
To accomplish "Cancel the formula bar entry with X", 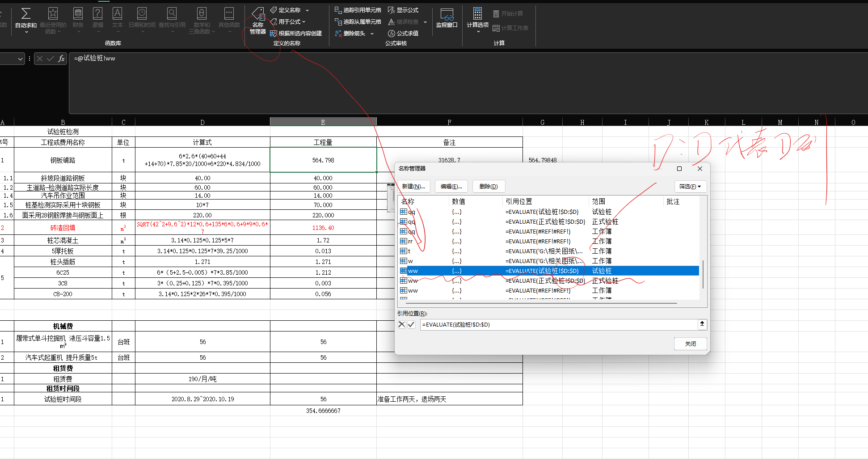I will pos(40,59).
